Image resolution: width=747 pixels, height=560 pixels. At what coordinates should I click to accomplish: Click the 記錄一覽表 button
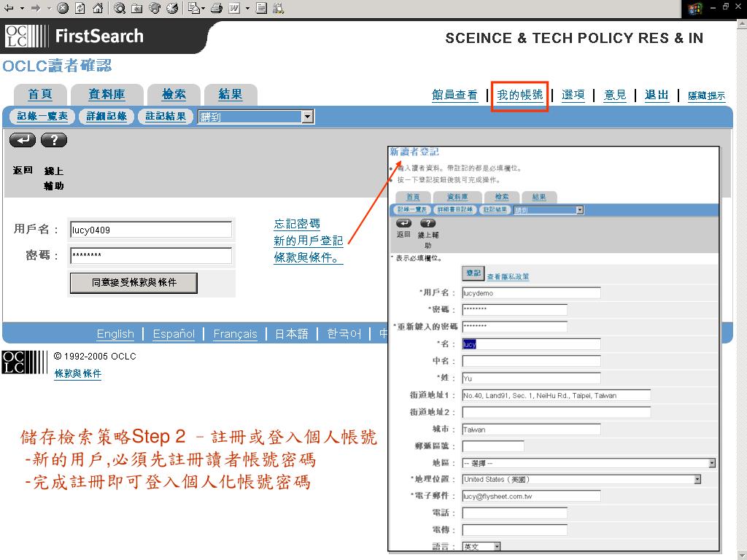[x=42, y=116]
